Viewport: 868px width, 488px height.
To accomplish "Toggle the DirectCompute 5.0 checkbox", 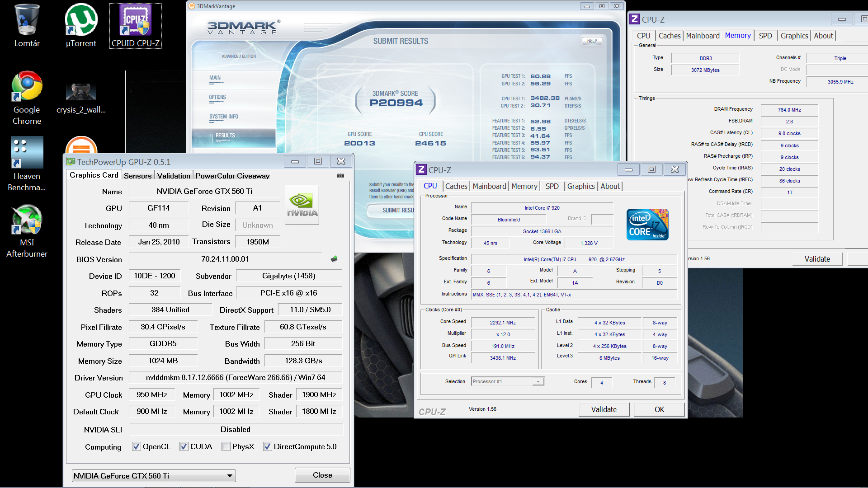I will coord(267,446).
